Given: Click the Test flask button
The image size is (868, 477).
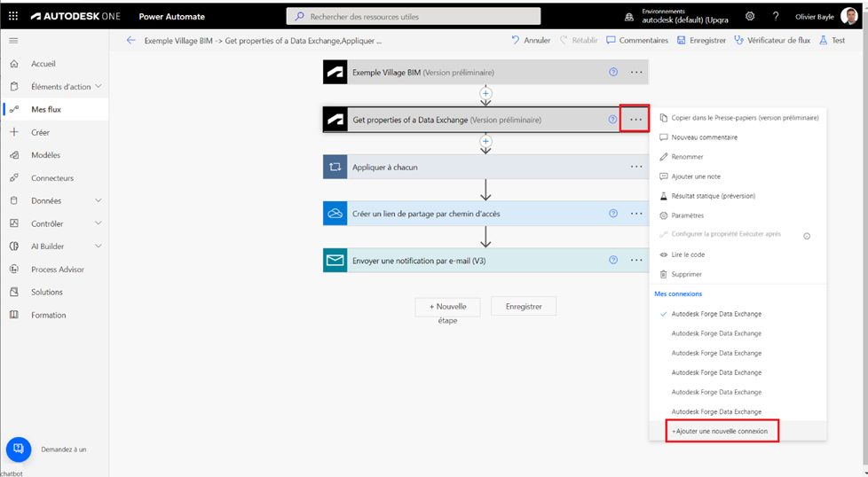Looking at the screenshot, I should (832, 41).
